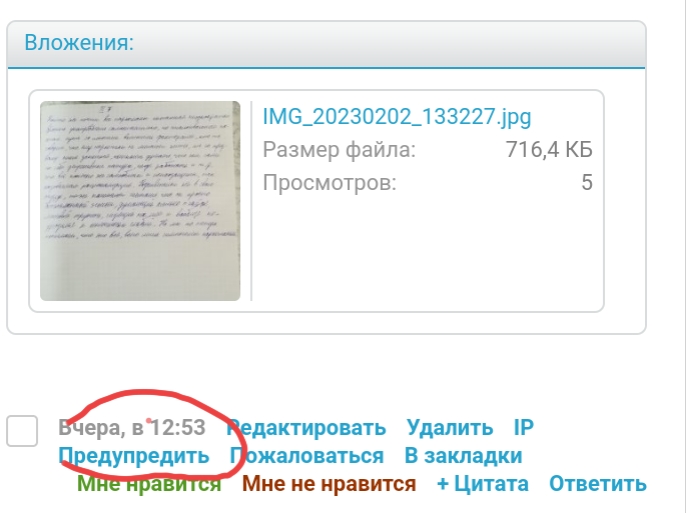
Task: Click the 716,4 КБ file size value
Action: [x=550, y=150]
